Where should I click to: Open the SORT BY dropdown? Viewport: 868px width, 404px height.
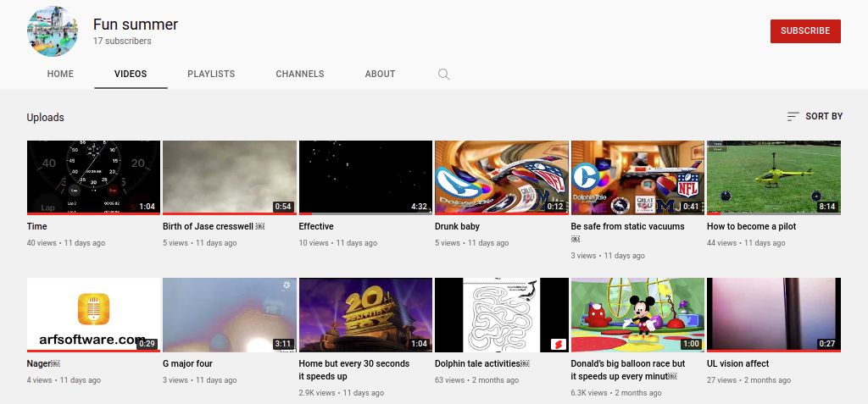tap(815, 116)
